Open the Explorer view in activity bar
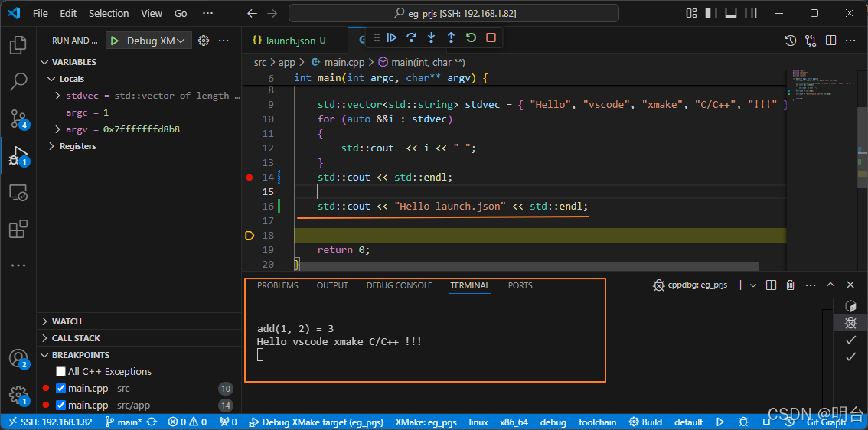Image resolution: width=868 pixels, height=430 pixels. coord(18,45)
